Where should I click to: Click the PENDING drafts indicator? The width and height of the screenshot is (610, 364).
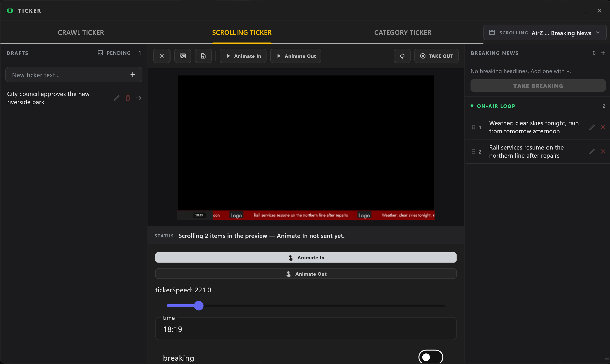click(119, 53)
